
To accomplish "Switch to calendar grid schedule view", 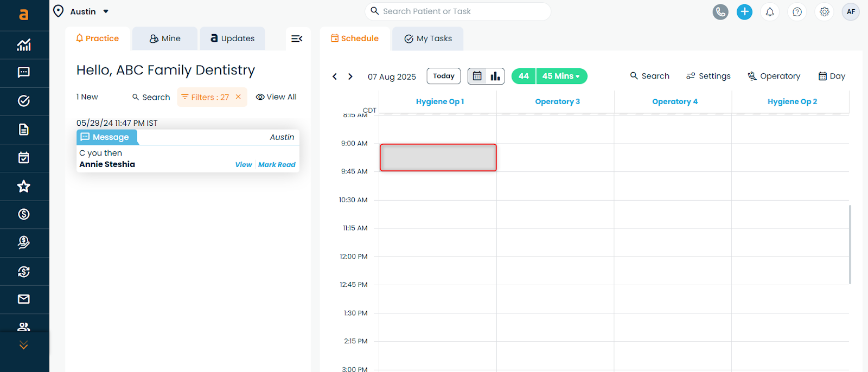I will point(477,76).
